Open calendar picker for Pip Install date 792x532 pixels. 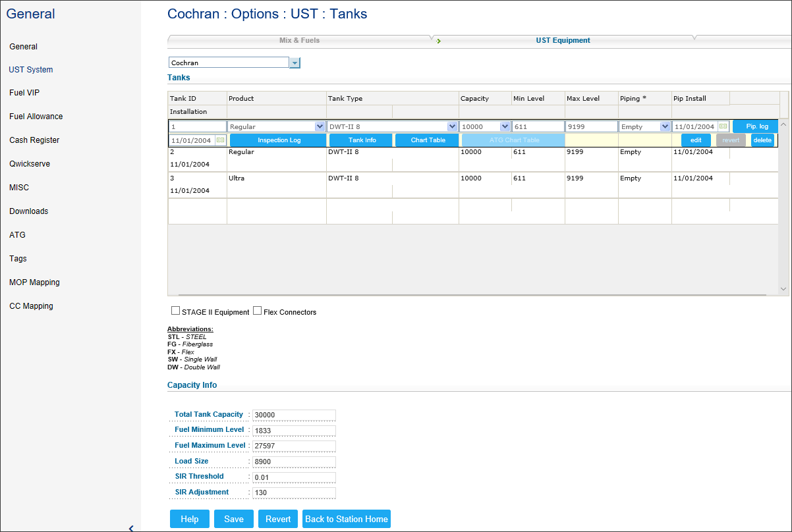coord(723,126)
